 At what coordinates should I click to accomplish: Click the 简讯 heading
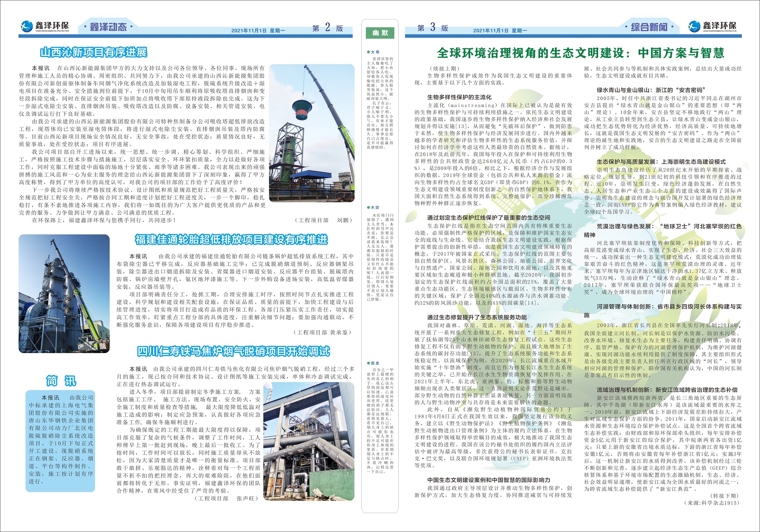tap(61, 381)
